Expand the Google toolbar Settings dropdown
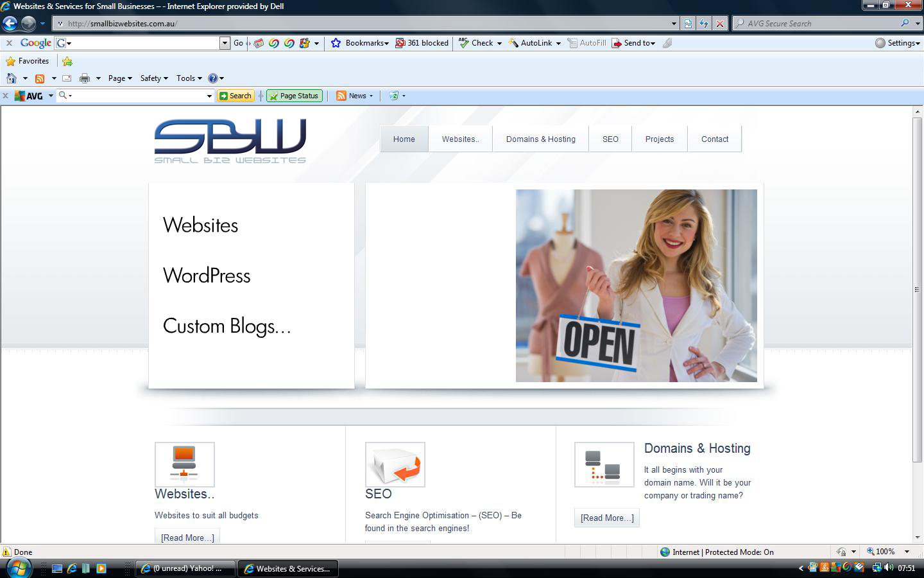 (x=898, y=43)
